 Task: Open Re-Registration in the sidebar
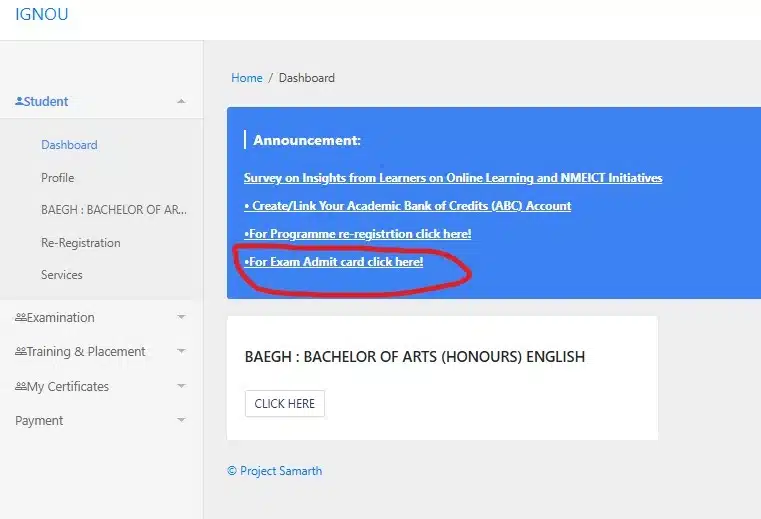(x=81, y=243)
